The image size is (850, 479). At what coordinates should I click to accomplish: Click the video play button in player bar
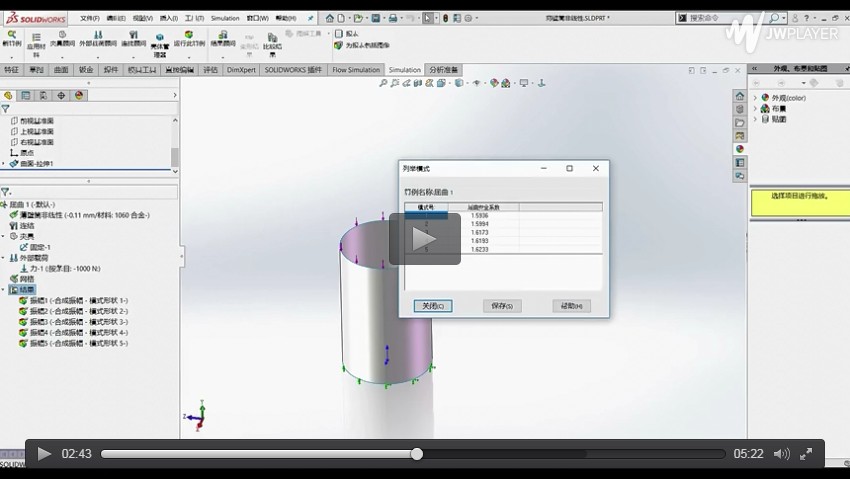pyautogui.click(x=44, y=454)
